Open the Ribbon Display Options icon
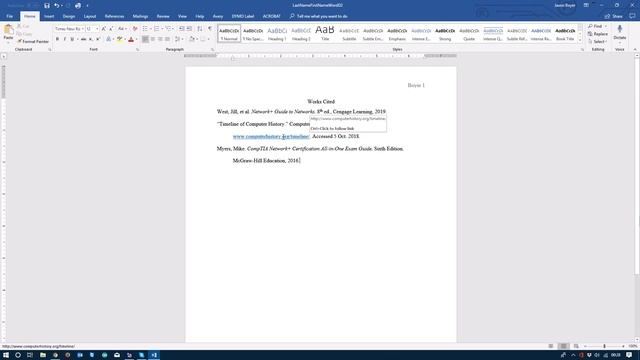640x360 pixels. pos(586,5)
